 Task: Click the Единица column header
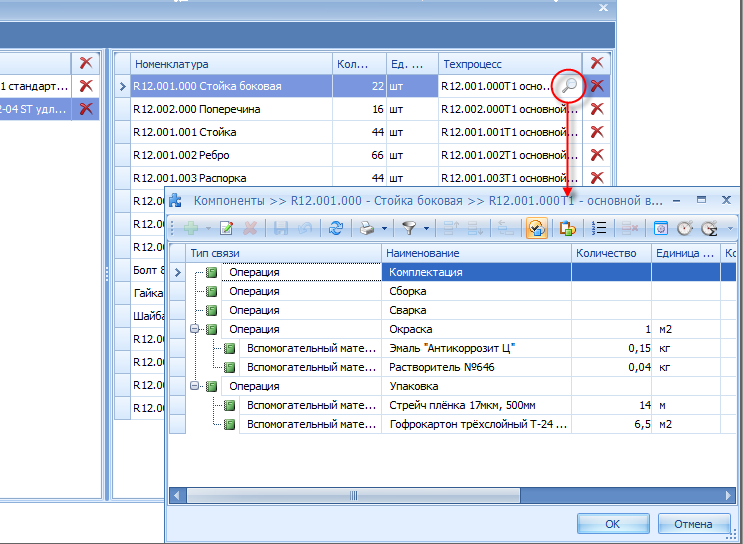pyautogui.click(x=686, y=253)
